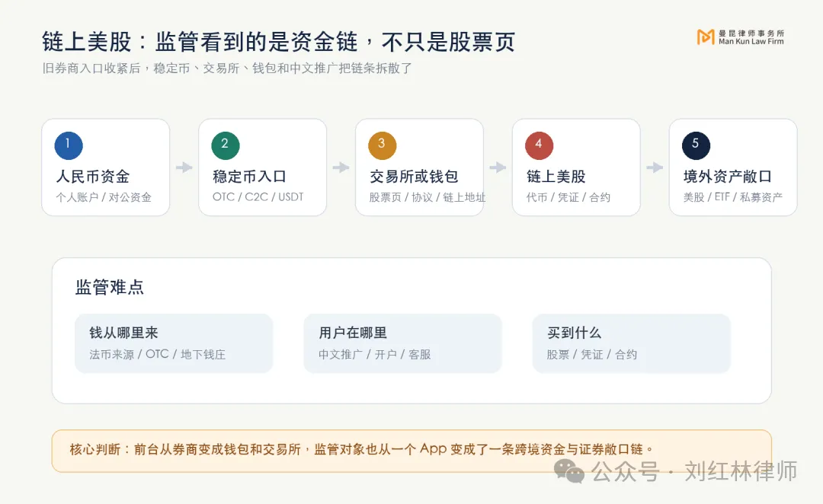Click the blue circle numbered 1
The image size is (823, 504).
[69, 145]
